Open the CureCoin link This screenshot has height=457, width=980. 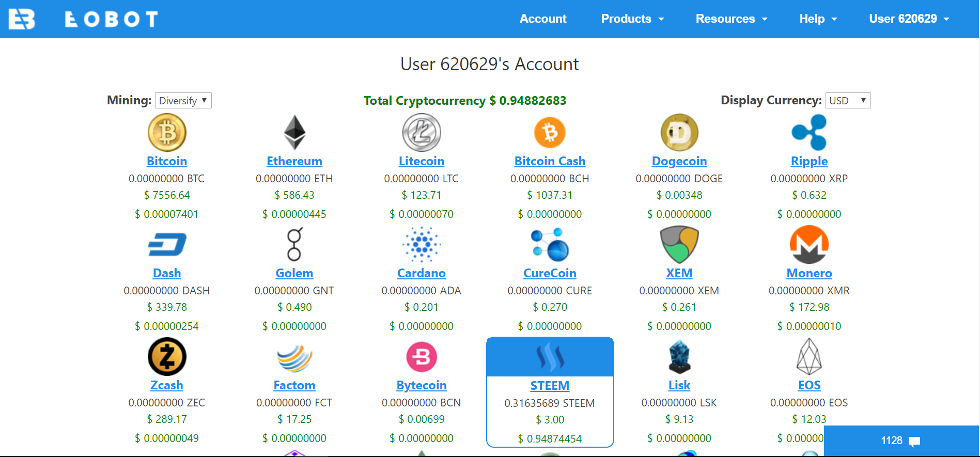click(550, 273)
